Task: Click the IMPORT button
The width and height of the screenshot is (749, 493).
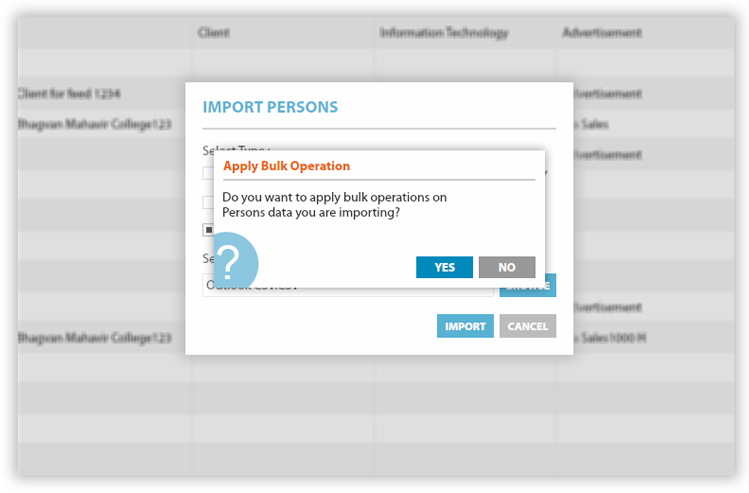Action: point(465,326)
